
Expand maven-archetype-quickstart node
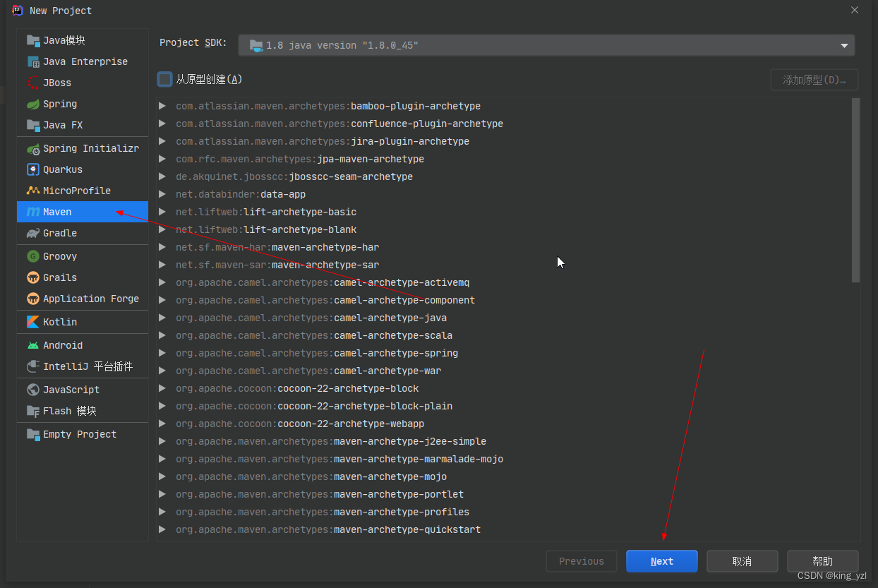click(x=162, y=529)
